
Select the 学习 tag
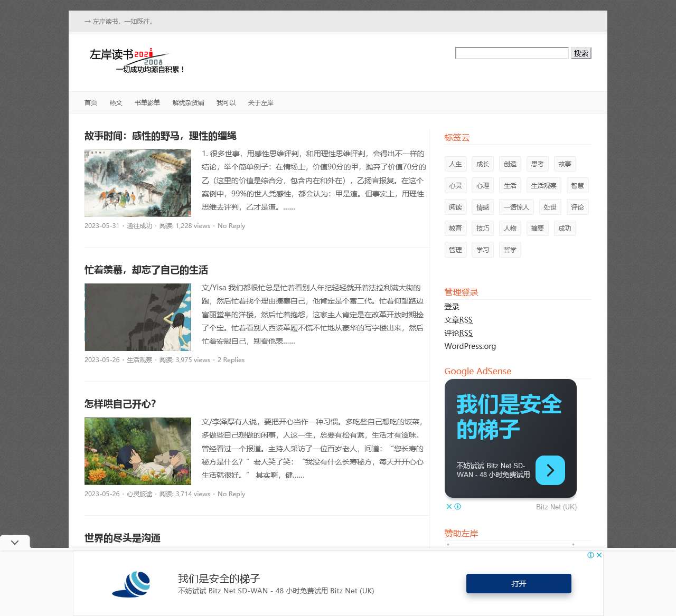483,250
